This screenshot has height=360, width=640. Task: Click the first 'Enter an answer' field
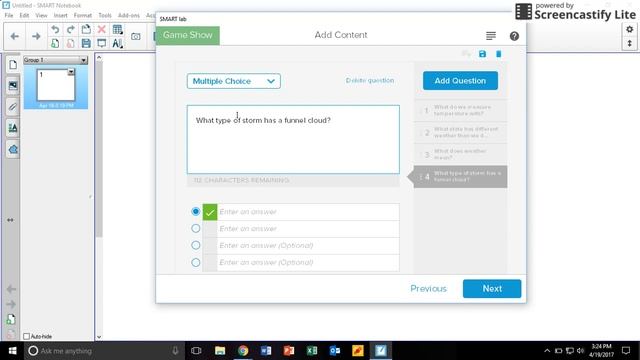(308, 212)
